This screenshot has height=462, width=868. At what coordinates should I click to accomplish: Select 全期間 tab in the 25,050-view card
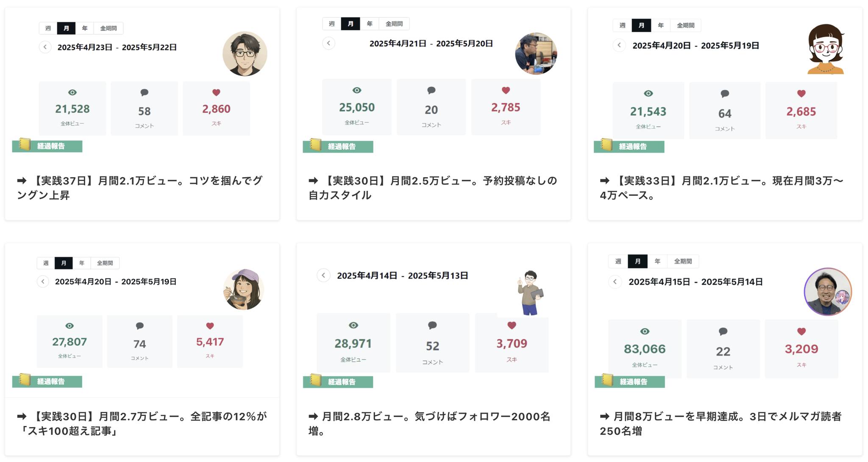[394, 24]
